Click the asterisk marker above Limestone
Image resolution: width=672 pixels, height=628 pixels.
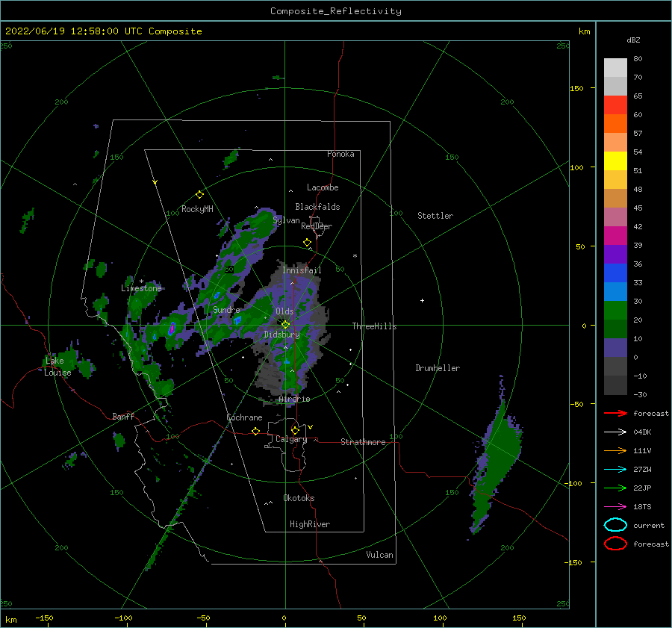click(141, 282)
